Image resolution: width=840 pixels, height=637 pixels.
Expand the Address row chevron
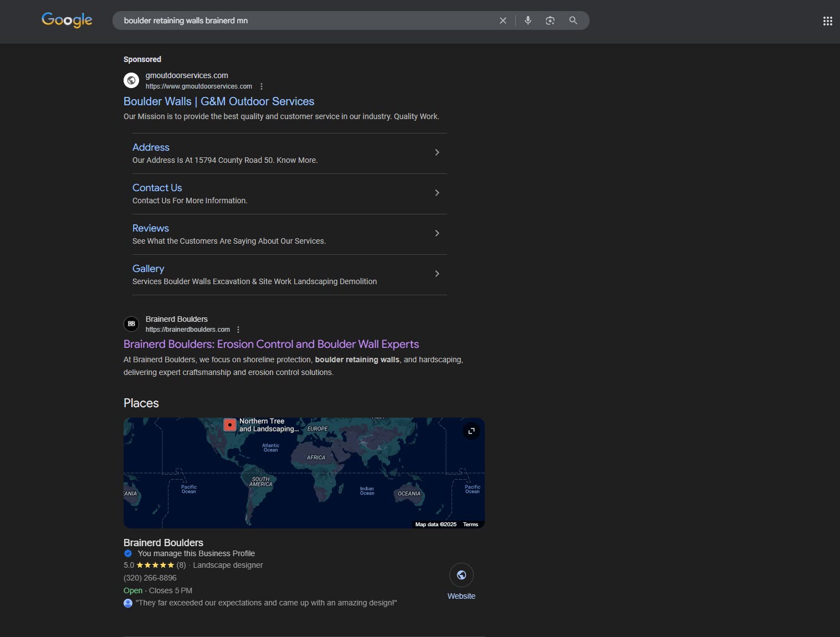click(x=437, y=152)
